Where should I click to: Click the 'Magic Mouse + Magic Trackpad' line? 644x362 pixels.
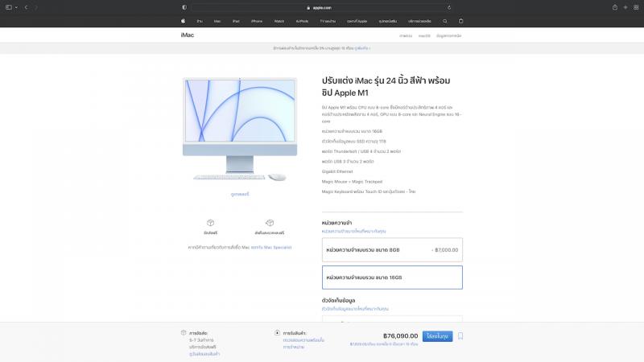[x=352, y=182]
